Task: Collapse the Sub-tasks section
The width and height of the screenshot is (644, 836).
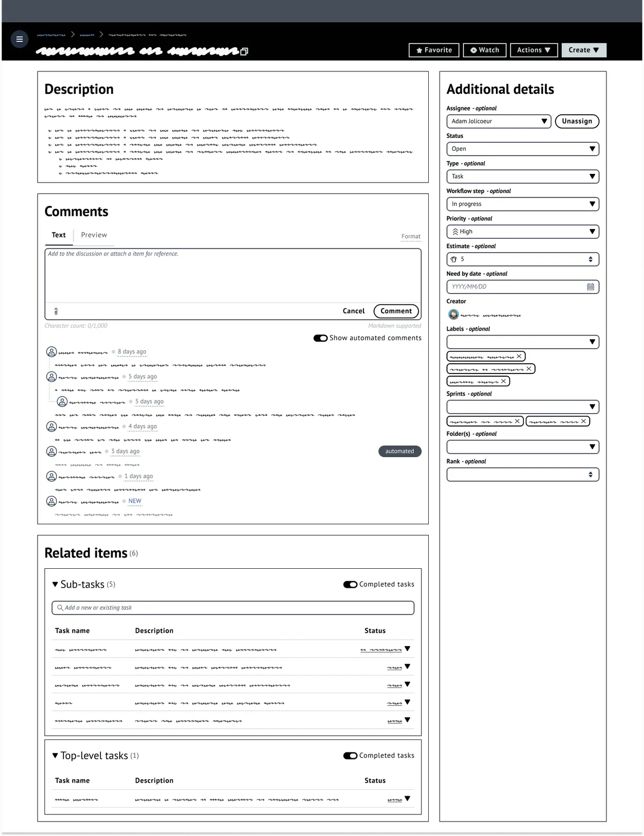Action: click(x=55, y=584)
